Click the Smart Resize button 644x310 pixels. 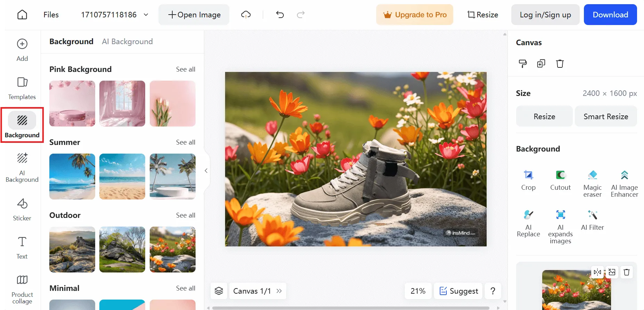click(606, 116)
